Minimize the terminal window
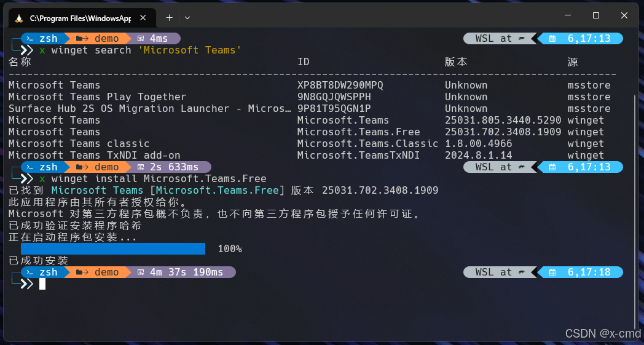This screenshot has height=345, width=644. 568,15
